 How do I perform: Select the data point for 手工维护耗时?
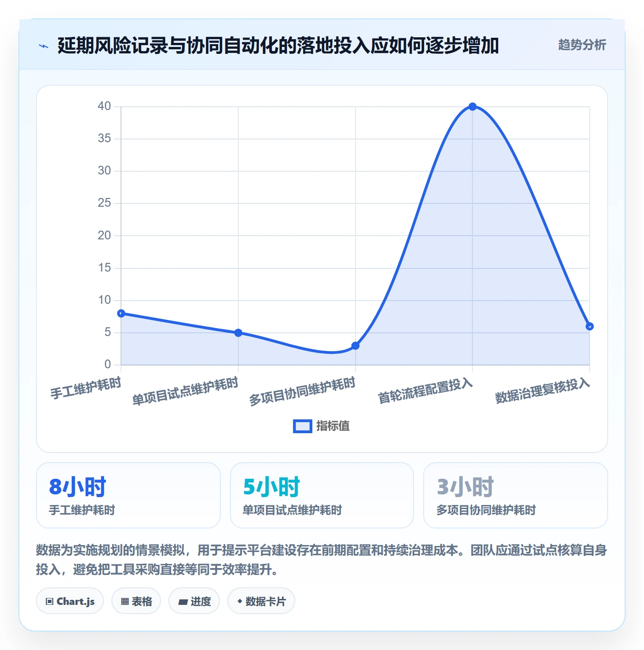click(121, 313)
